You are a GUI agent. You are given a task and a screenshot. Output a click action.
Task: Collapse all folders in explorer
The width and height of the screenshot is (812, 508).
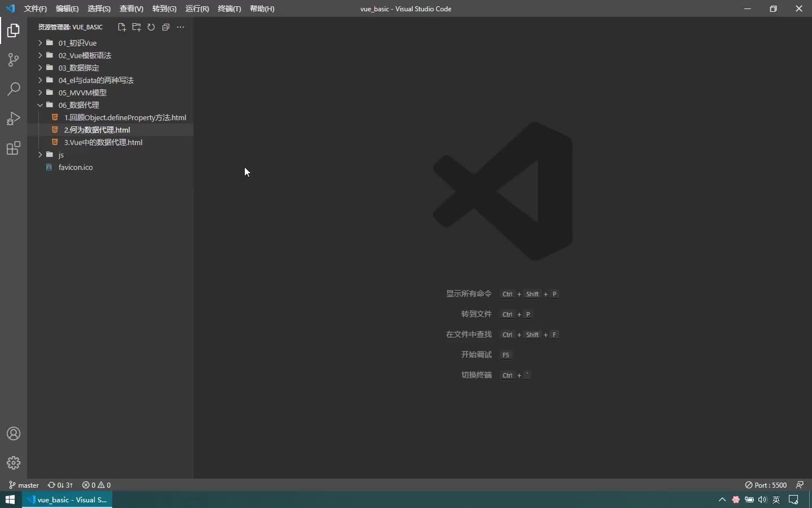click(166, 27)
